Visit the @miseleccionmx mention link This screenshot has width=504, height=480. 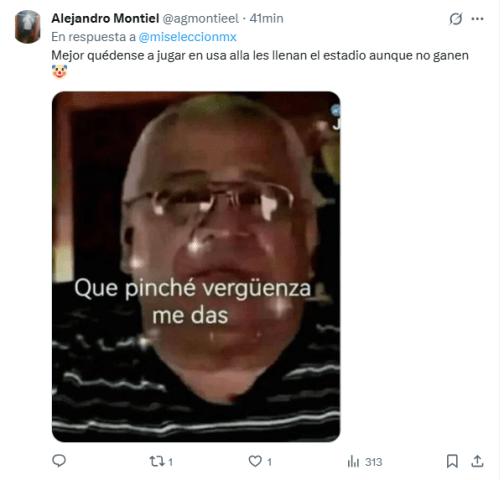pyautogui.click(x=187, y=37)
